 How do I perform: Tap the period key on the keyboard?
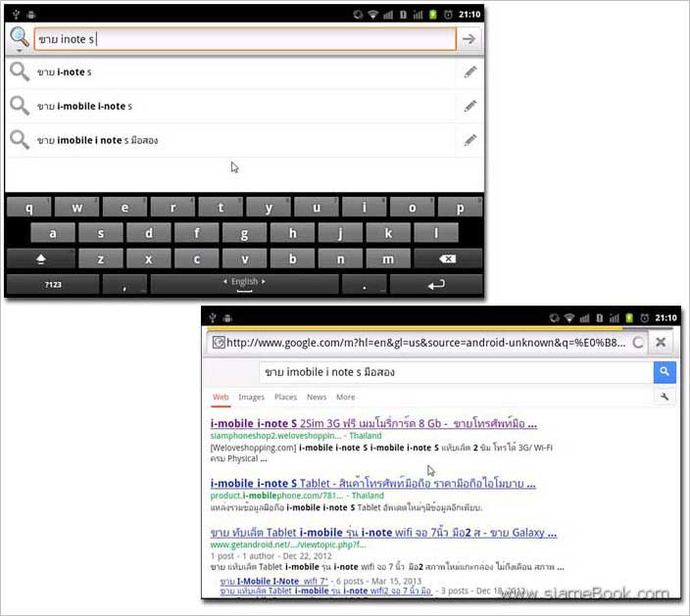point(364,284)
